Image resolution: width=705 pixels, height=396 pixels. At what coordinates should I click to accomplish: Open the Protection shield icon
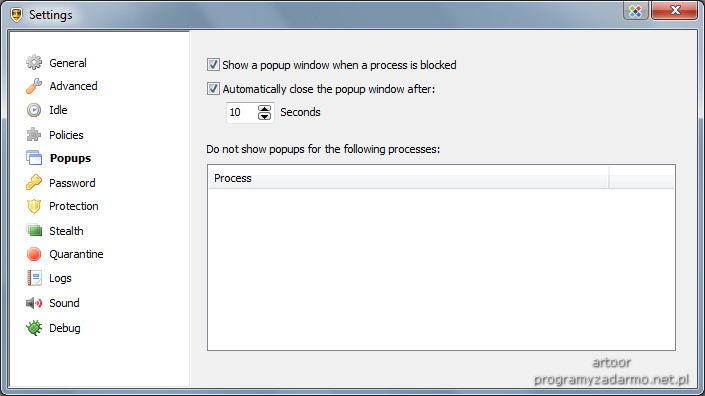pyautogui.click(x=34, y=206)
